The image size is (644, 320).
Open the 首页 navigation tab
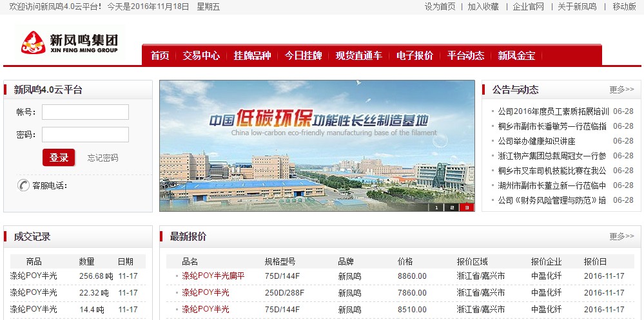click(160, 56)
